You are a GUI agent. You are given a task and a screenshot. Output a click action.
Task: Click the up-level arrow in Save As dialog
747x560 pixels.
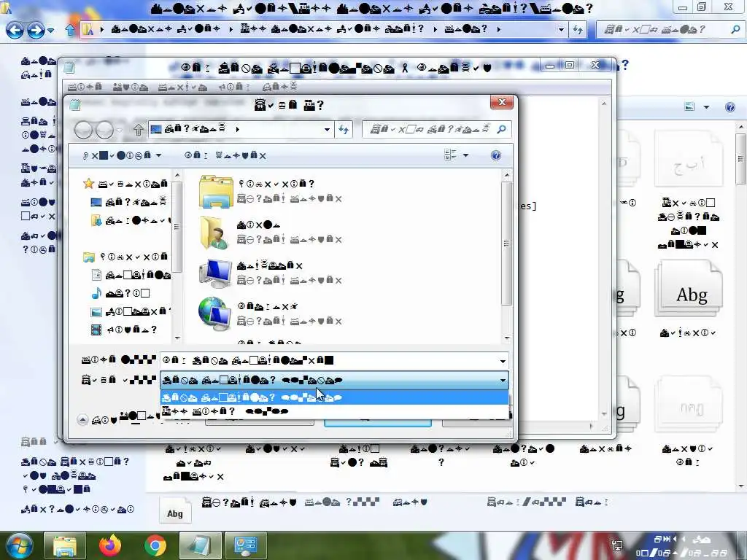pos(138,130)
